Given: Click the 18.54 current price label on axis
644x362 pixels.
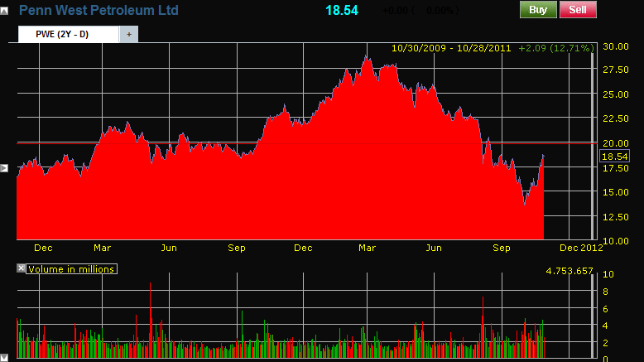Looking at the screenshot, I should [x=614, y=157].
